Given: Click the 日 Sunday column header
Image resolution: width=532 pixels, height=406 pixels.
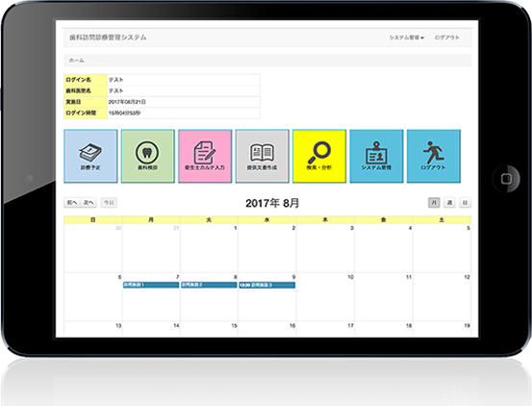Looking at the screenshot, I should pos(93,219).
